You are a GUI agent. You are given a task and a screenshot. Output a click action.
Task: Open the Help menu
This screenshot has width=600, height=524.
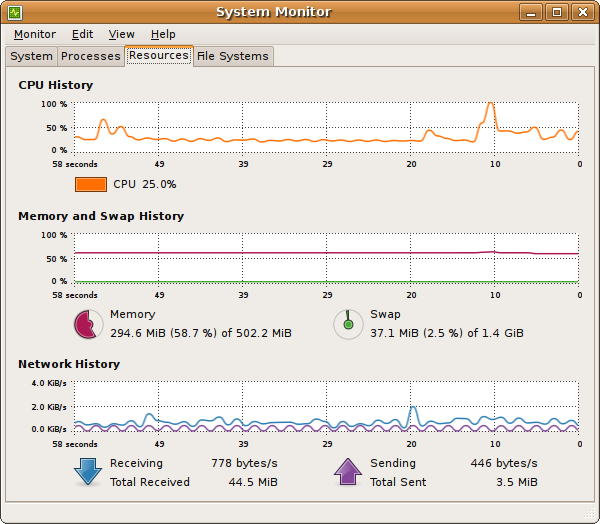pyautogui.click(x=163, y=34)
